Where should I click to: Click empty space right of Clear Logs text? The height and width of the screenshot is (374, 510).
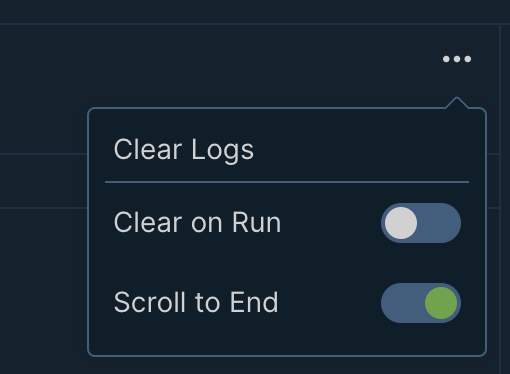click(x=360, y=150)
